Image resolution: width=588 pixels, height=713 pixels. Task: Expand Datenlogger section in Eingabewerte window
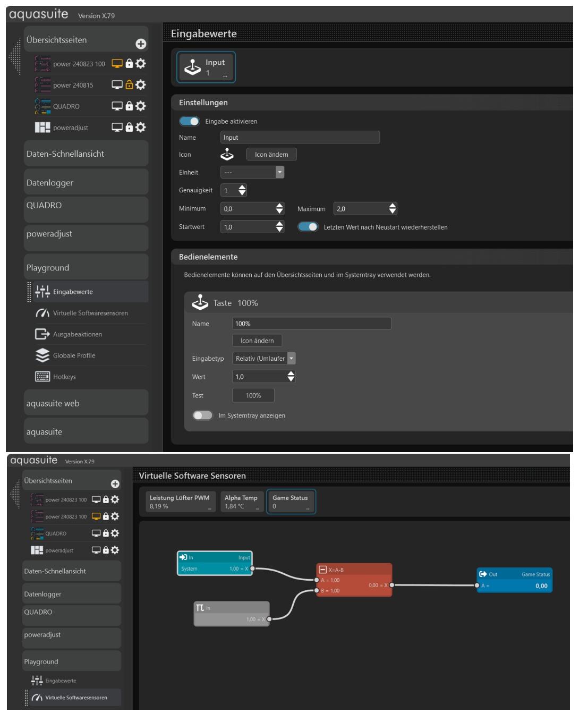click(x=86, y=182)
